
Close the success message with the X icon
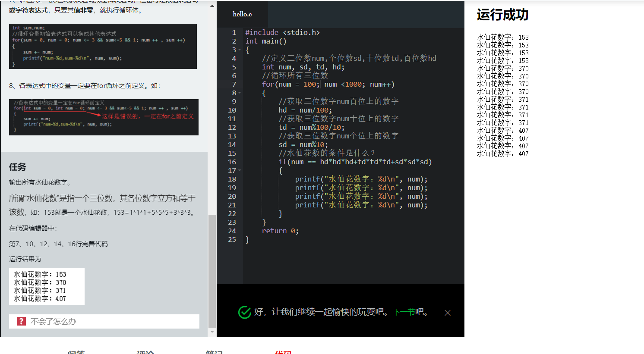448,313
